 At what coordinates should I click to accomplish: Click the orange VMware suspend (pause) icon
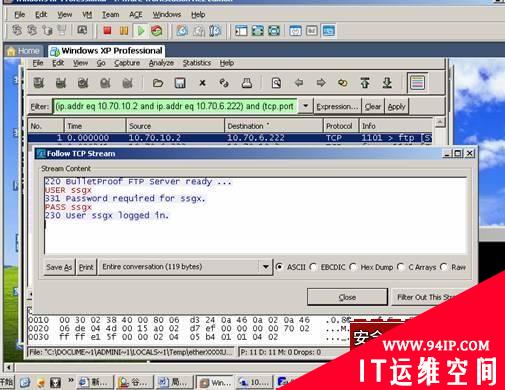click(x=124, y=31)
